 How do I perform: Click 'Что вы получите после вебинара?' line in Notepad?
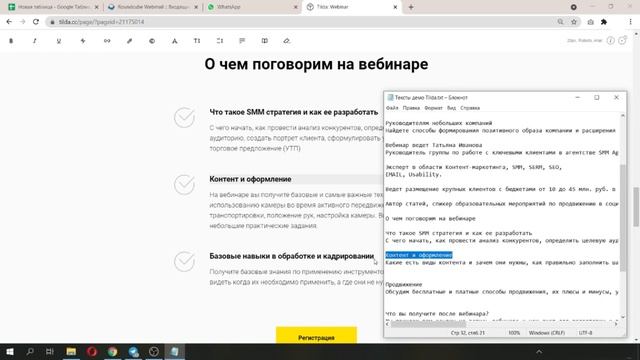pos(437,314)
